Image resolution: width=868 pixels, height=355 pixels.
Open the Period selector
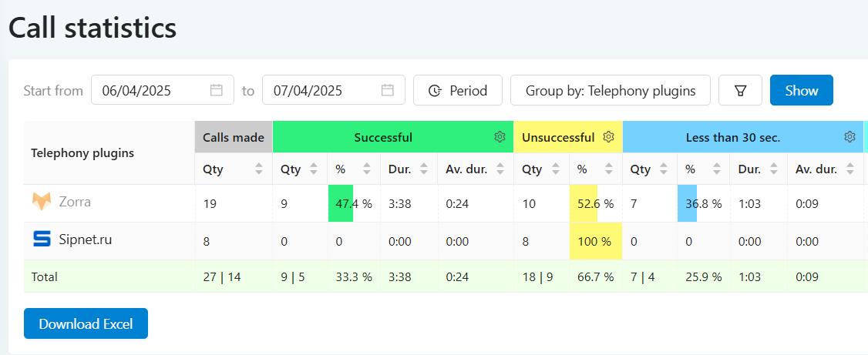[x=458, y=90]
